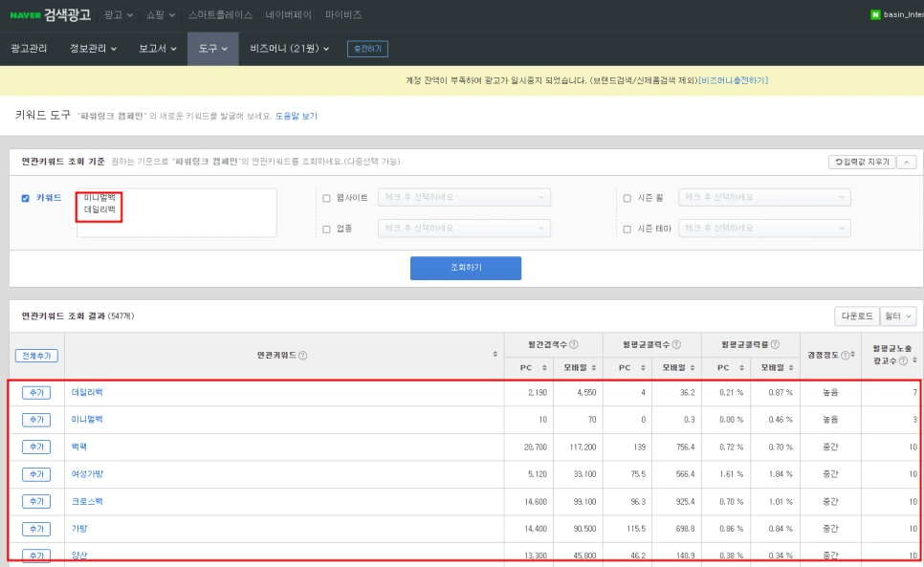Open the 보고서 menu
Viewport: 924px width, 567px height.
click(x=157, y=48)
